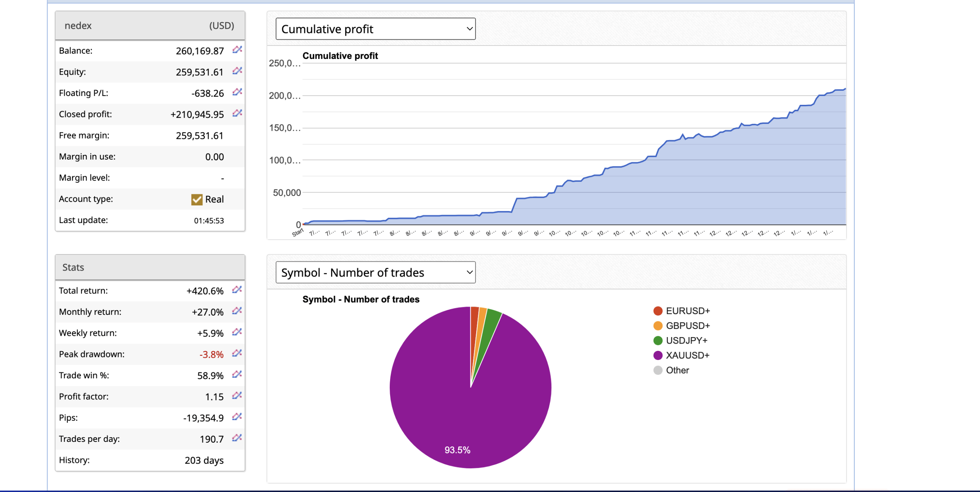Screen dimensions: 980x492
Task: Open the Peak drawdown chart icon
Action: click(x=237, y=353)
